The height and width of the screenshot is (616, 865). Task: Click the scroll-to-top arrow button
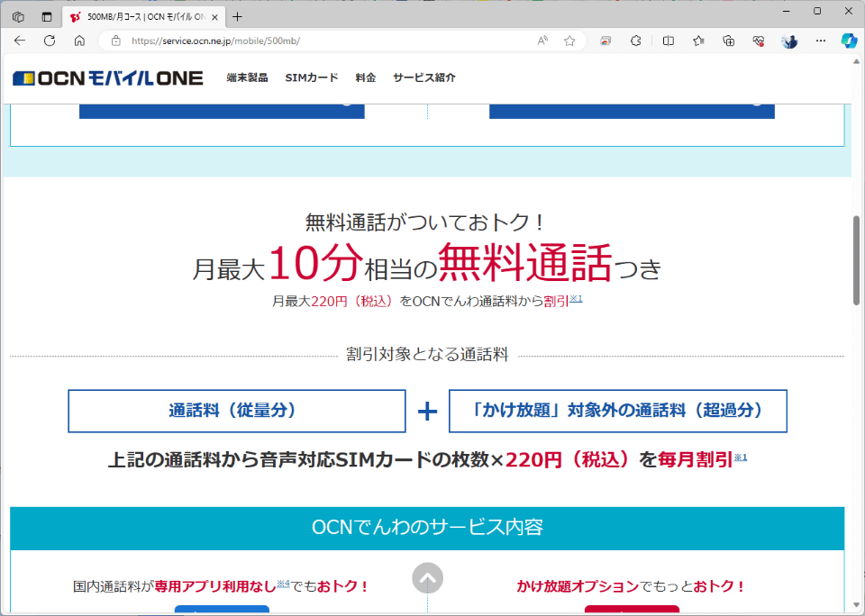(427, 578)
